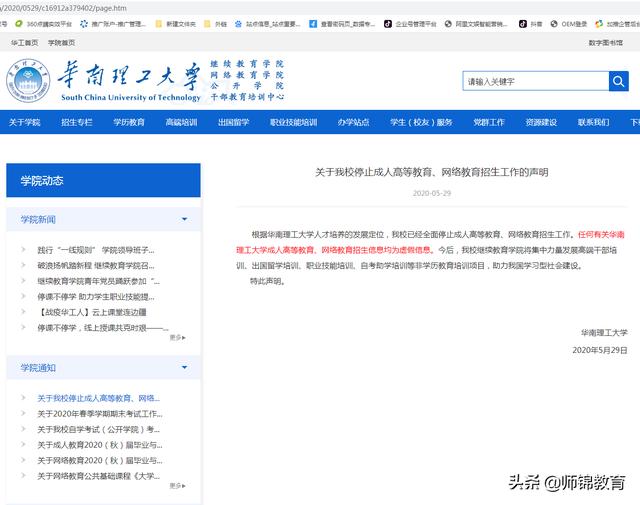Open the 党群工作 menu
The height and width of the screenshot is (505, 640).
(489, 122)
